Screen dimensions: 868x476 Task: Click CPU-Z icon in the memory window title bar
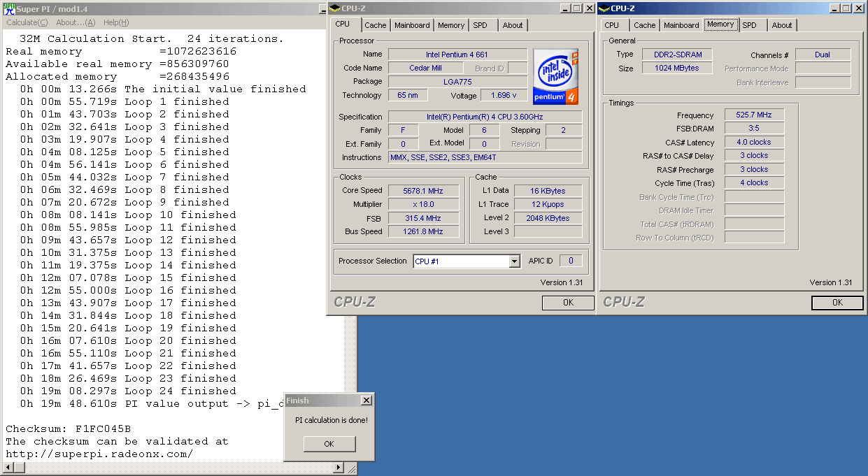pos(604,8)
